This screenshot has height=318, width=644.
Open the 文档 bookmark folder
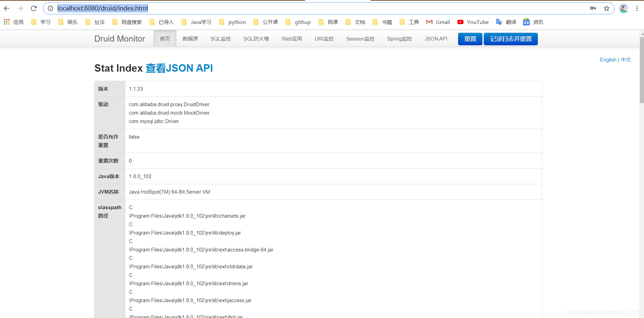pyautogui.click(x=355, y=22)
